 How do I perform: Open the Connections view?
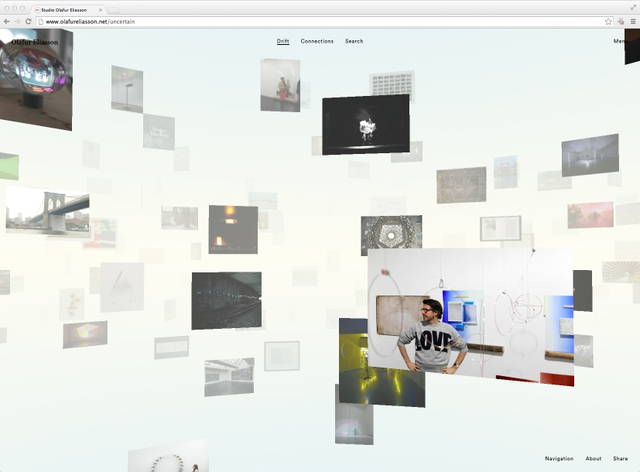(317, 41)
